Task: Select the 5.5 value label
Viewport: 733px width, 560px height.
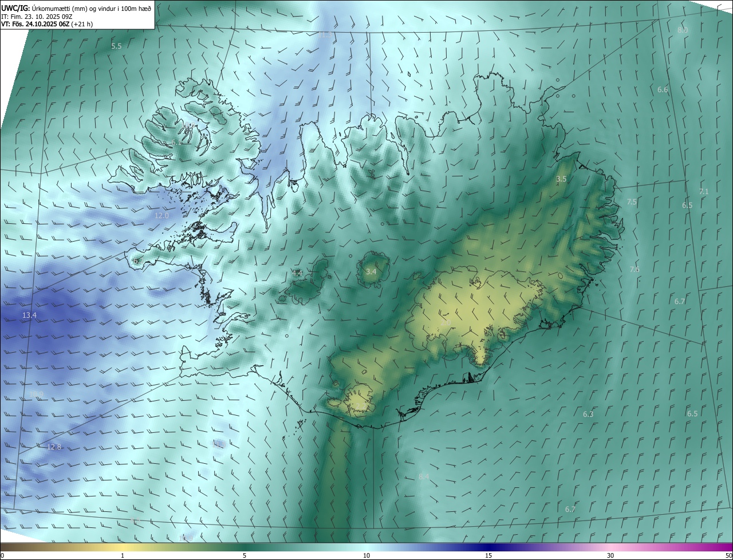Action: [x=116, y=46]
